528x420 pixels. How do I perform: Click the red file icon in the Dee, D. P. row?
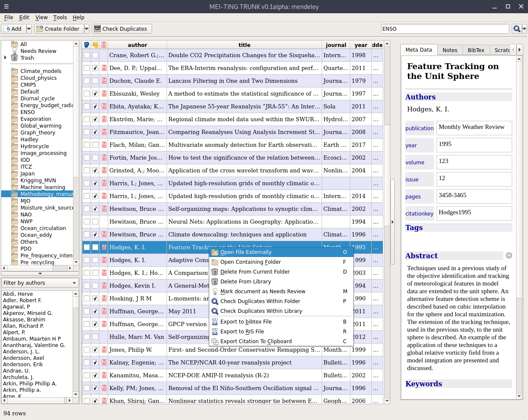click(x=104, y=68)
